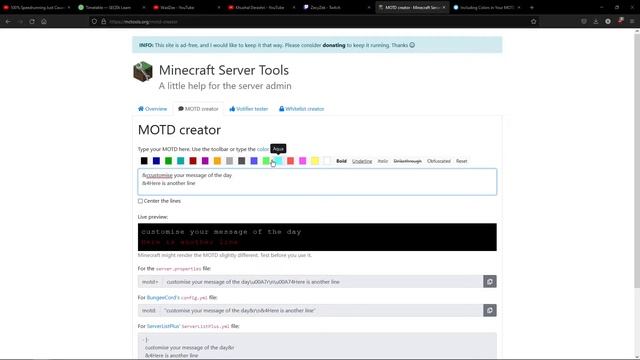Select the indigo blue color swatch
640x360 pixels.
[254, 161]
